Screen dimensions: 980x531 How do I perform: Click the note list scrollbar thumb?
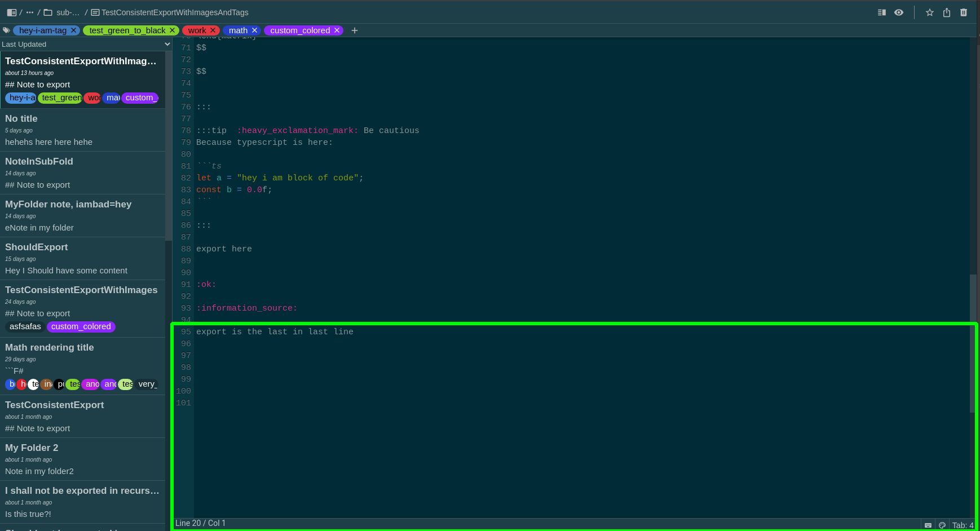(169, 147)
